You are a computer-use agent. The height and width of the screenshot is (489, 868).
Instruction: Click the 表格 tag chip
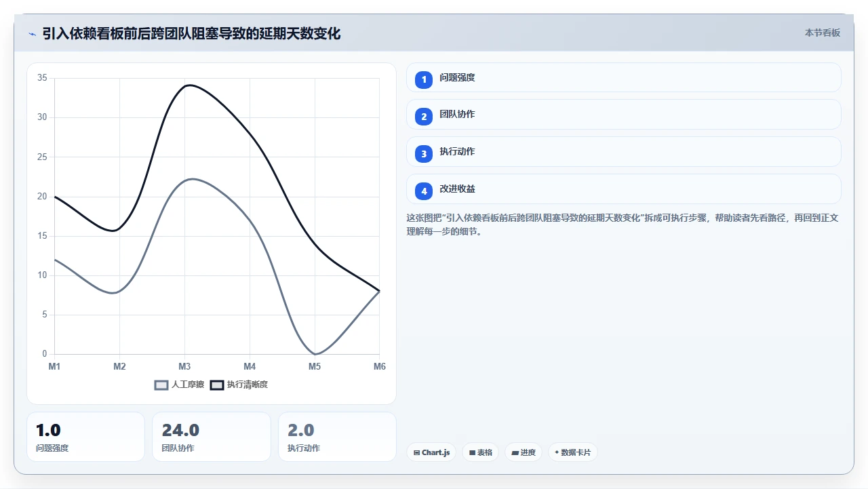click(481, 452)
